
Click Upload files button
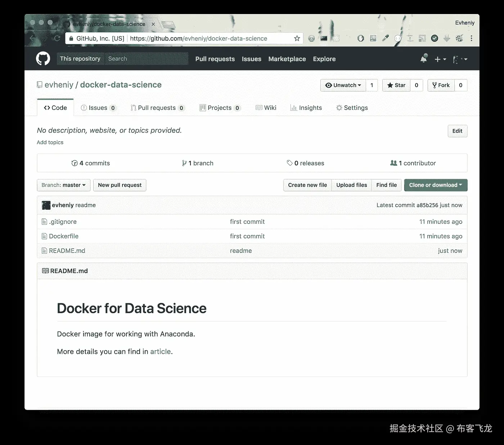[351, 185]
